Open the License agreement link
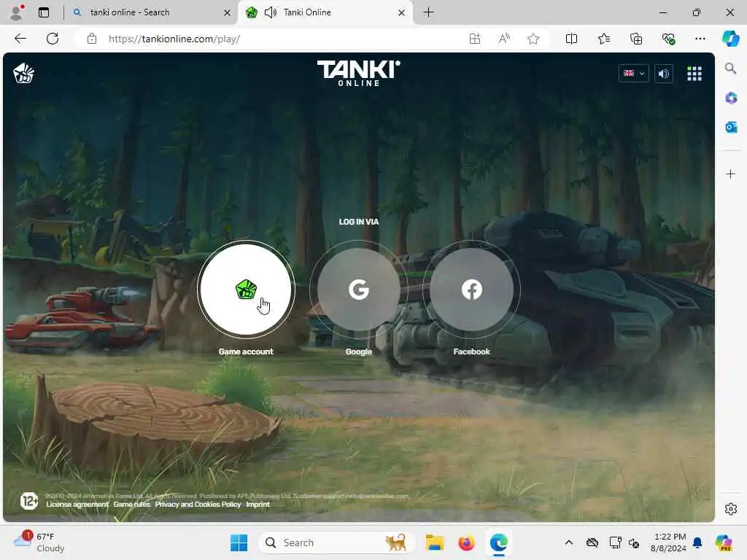747x560 pixels. coord(77,505)
